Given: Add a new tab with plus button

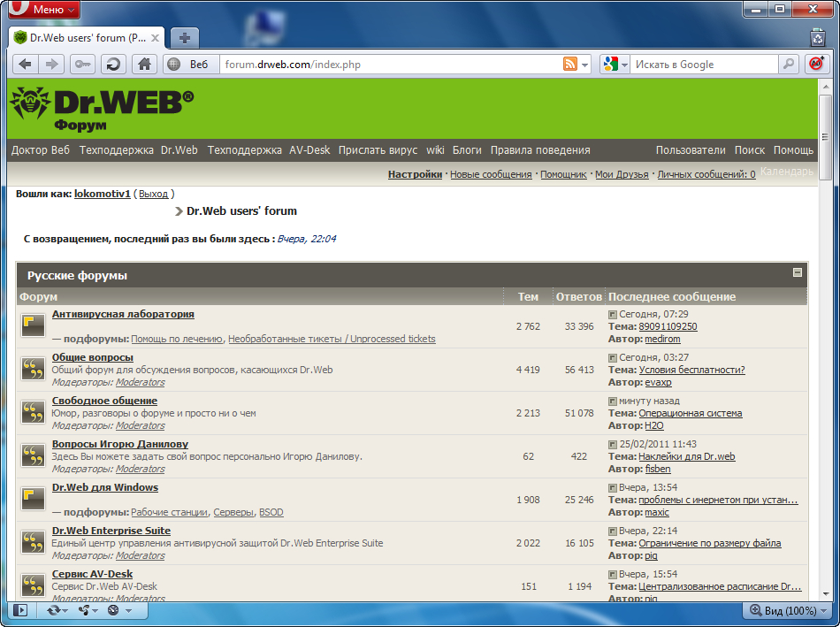Looking at the screenshot, I should [x=184, y=38].
